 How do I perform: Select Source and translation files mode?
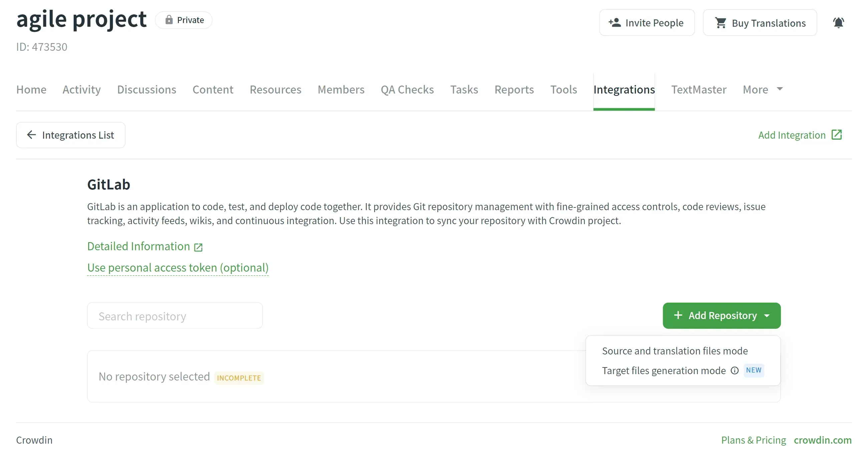pyautogui.click(x=675, y=350)
